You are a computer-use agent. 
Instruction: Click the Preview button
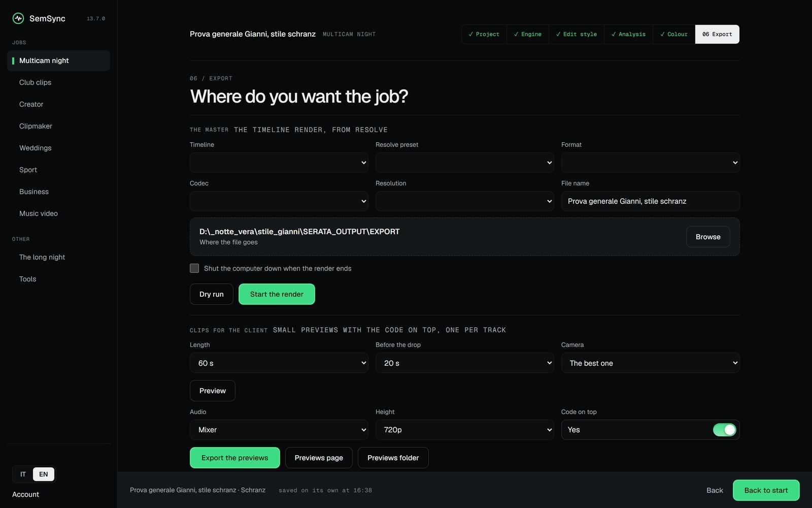(213, 391)
